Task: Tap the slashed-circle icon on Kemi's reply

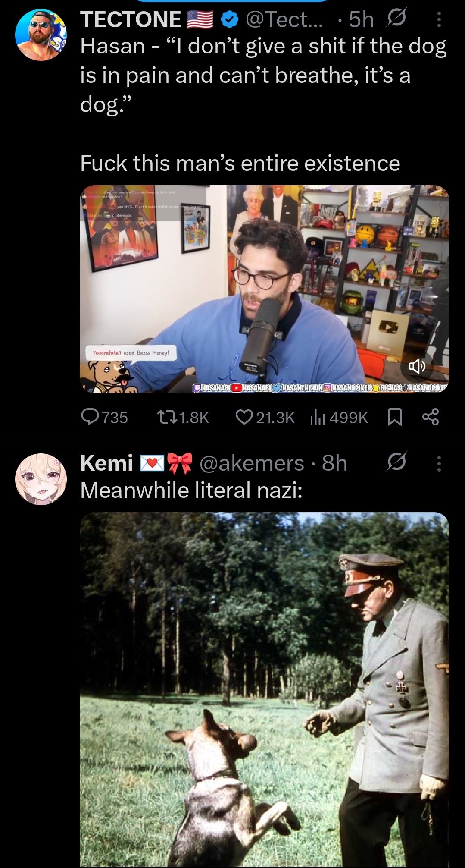Action: [396, 462]
